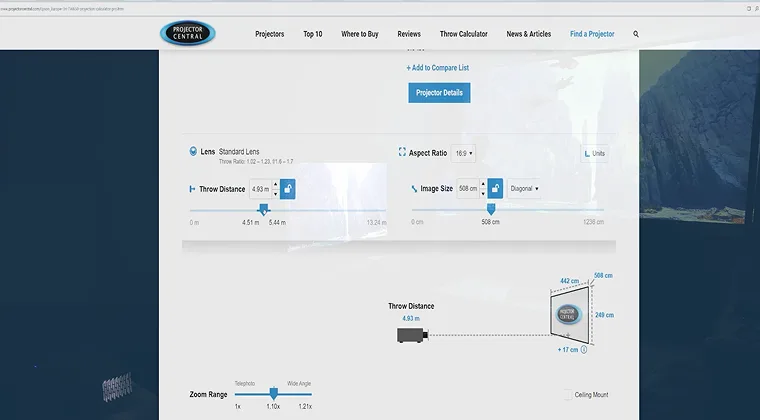The width and height of the screenshot is (760, 420).
Task: Open the Projectors menu
Action: tap(269, 34)
